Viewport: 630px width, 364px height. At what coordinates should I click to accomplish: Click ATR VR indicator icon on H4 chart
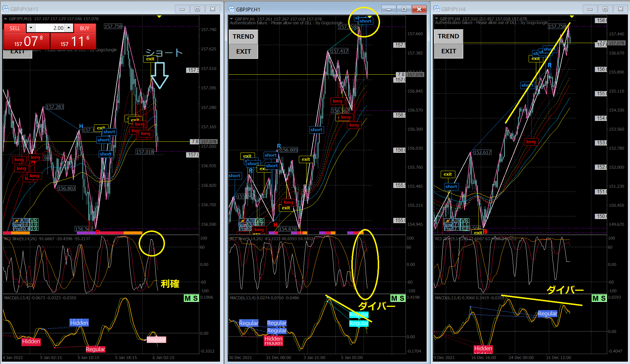pyautogui.click(x=447, y=221)
